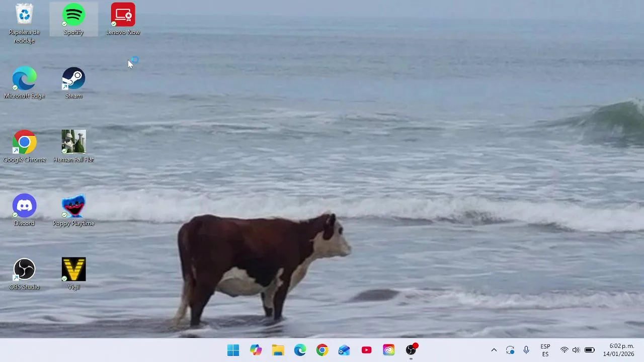
Task: Open Copilot from the taskbar
Action: point(256,350)
